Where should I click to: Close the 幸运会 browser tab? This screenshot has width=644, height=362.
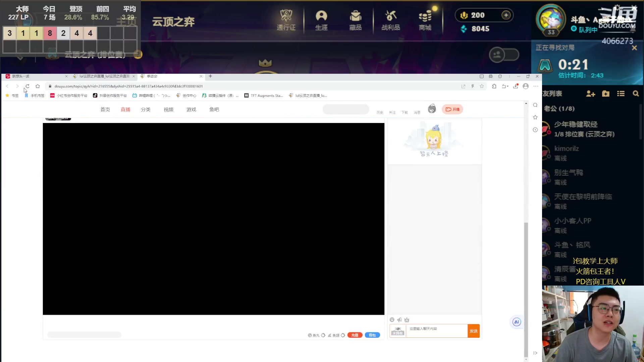(201, 76)
